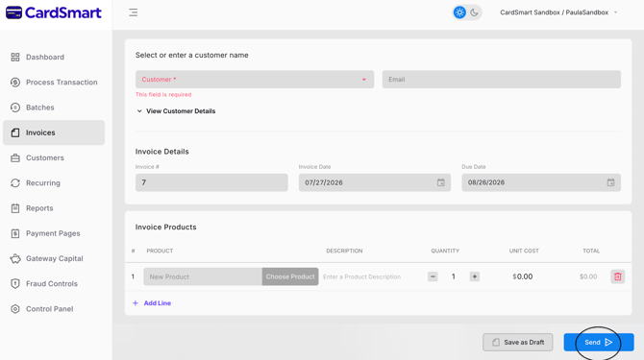Click the Invoice Details heading
644x360 pixels.
click(162, 152)
